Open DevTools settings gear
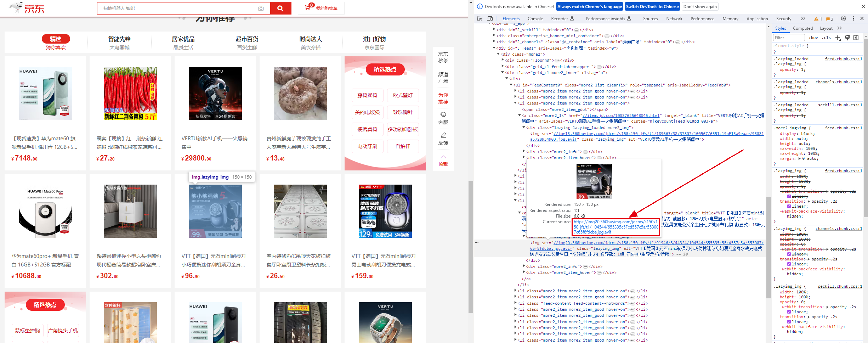 coord(844,18)
